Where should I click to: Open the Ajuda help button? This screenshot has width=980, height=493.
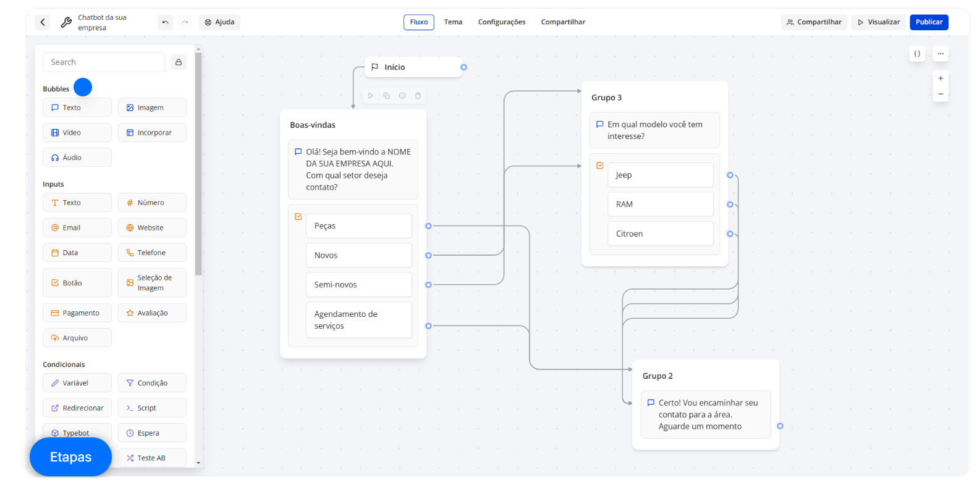219,22
